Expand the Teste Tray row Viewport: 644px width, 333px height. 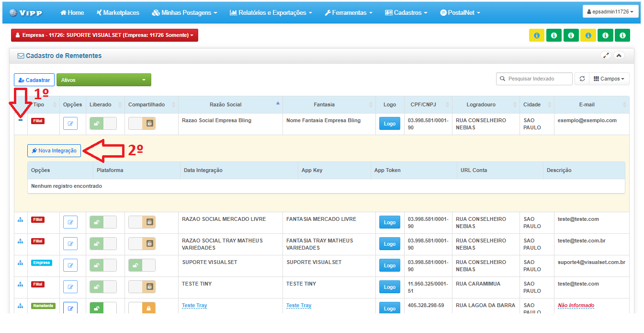tap(20, 306)
